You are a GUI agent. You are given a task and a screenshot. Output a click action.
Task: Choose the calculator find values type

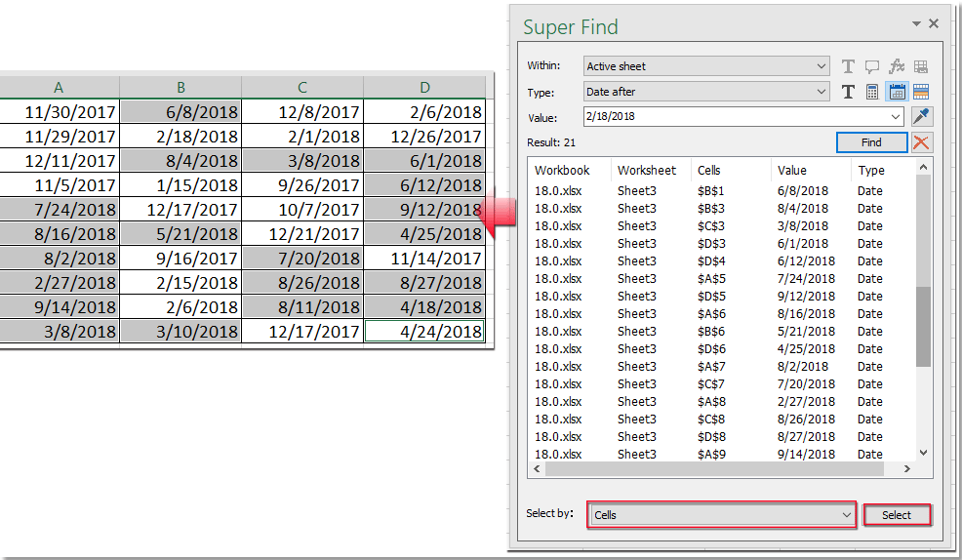pyautogui.click(x=872, y=92)
